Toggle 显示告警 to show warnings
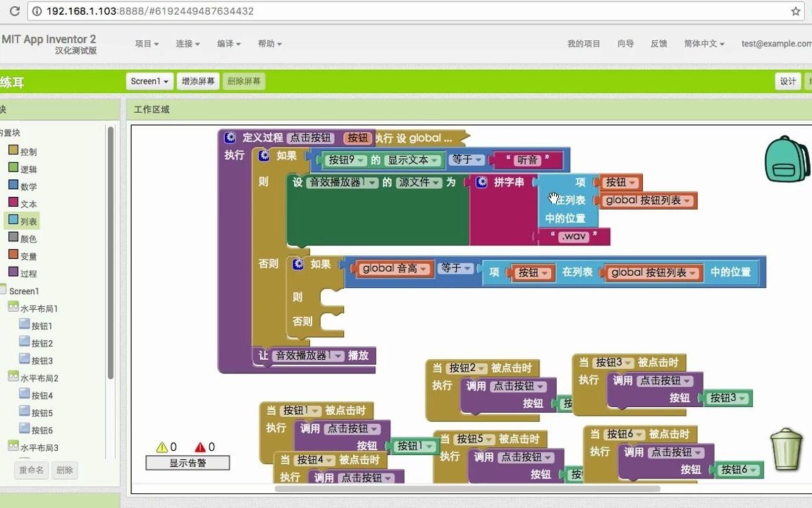 pos(187,462)
